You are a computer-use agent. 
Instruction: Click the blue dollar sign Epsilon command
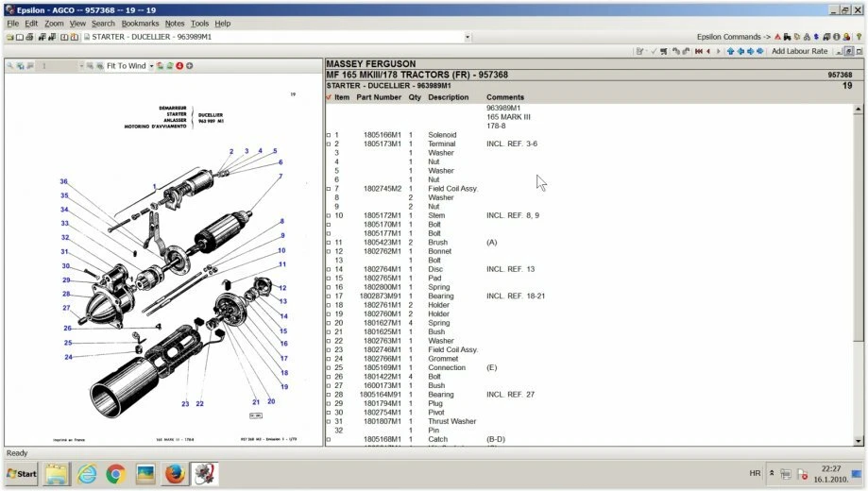(816, 37)
